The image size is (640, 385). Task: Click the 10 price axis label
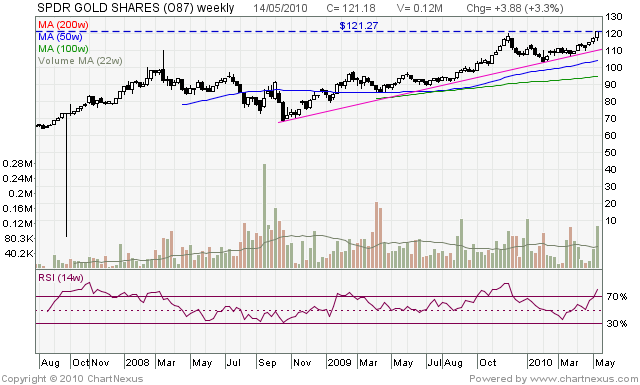pos(611,220)
